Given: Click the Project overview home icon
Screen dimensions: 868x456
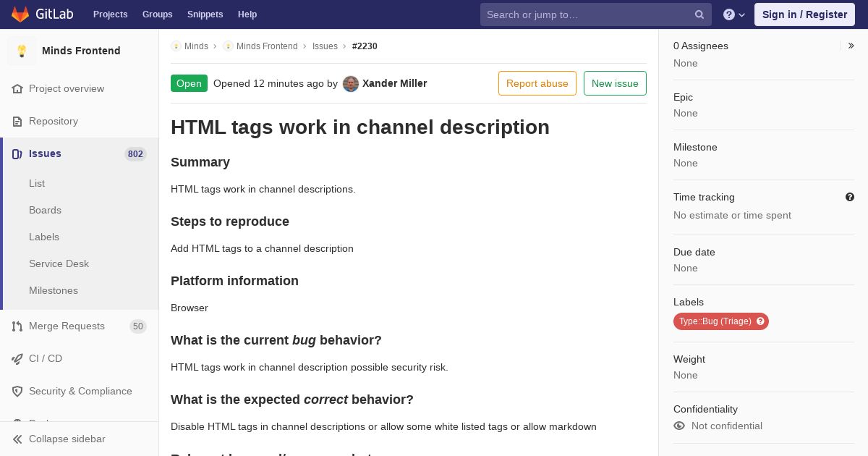Looking at the screenshot, I should pos(17,89).
